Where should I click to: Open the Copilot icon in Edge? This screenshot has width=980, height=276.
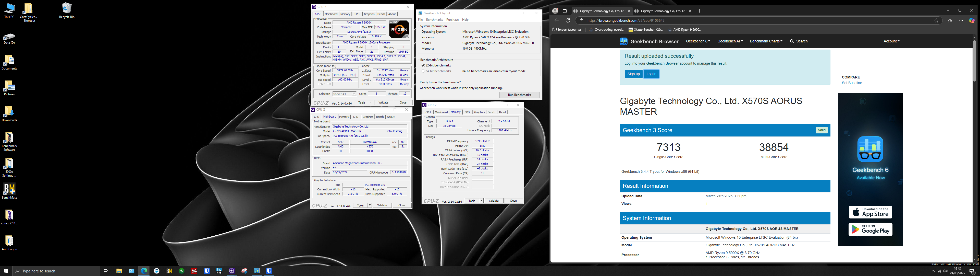coord(972,21)
